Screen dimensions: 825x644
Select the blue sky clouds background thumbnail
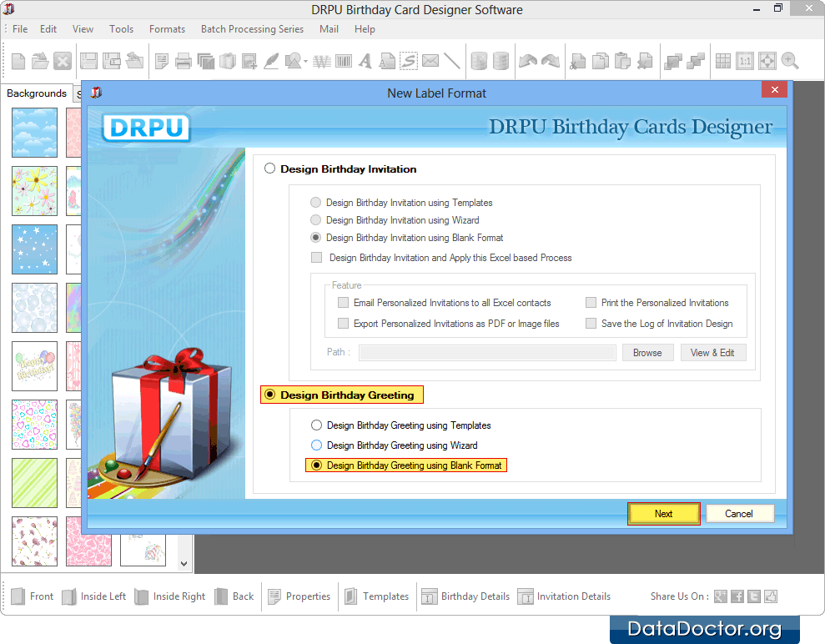[x=35, y=133]
